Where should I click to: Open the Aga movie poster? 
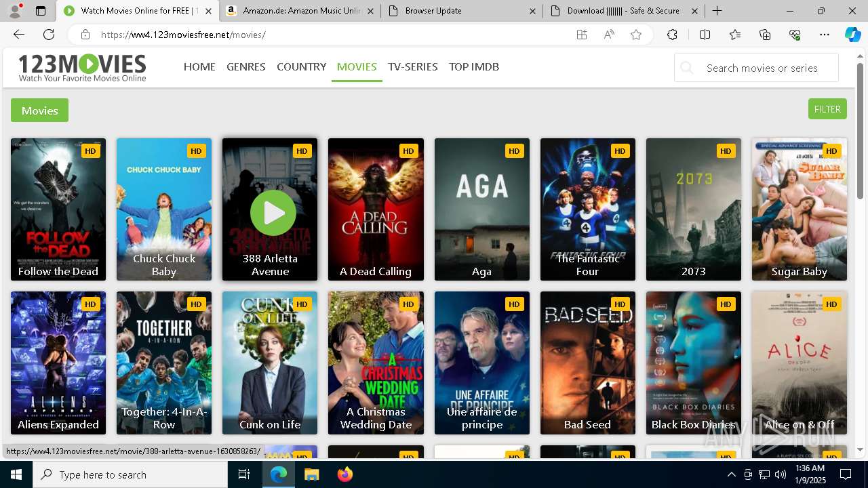482,209
